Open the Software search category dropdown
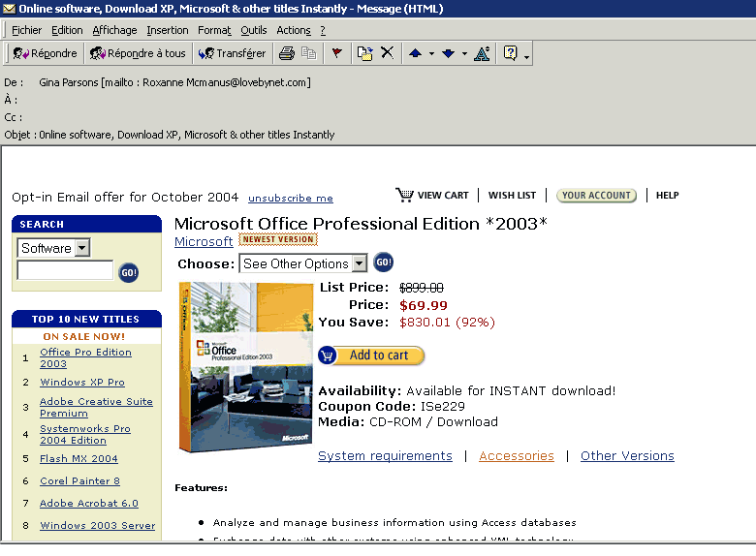 (81, 248)
